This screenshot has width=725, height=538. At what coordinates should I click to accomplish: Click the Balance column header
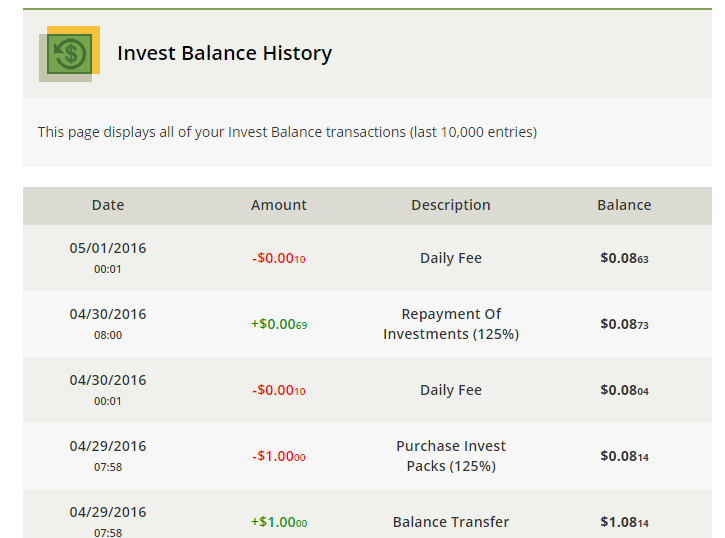tap(624, 205)
